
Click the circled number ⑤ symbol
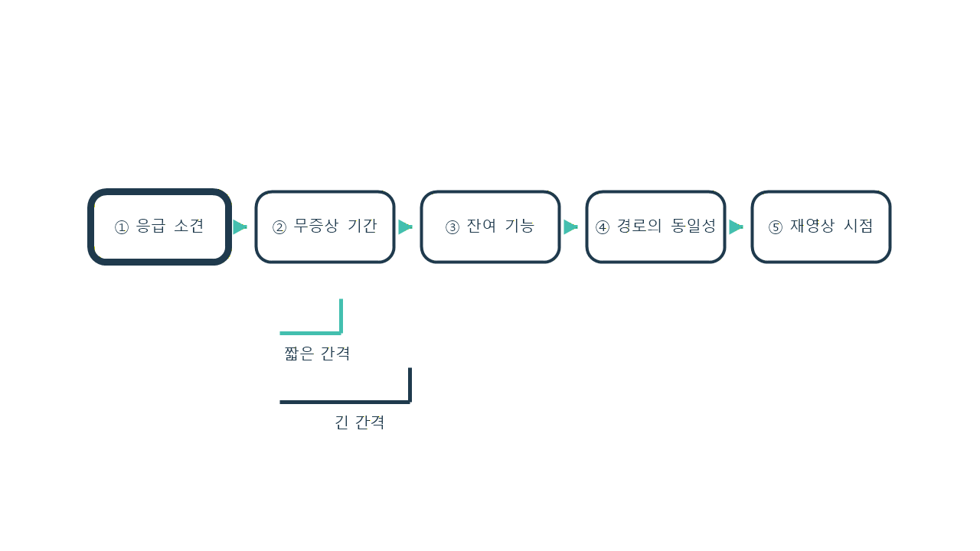click(776, 227)
